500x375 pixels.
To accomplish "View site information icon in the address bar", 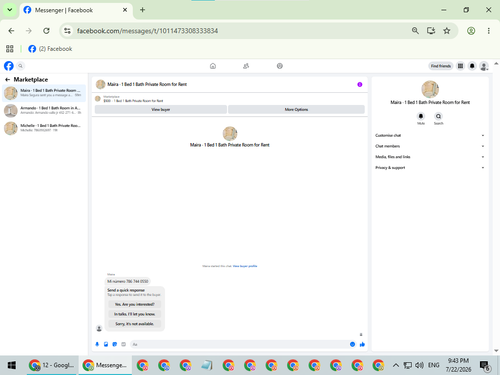I will pyautogui.click(x=67, y=31).
